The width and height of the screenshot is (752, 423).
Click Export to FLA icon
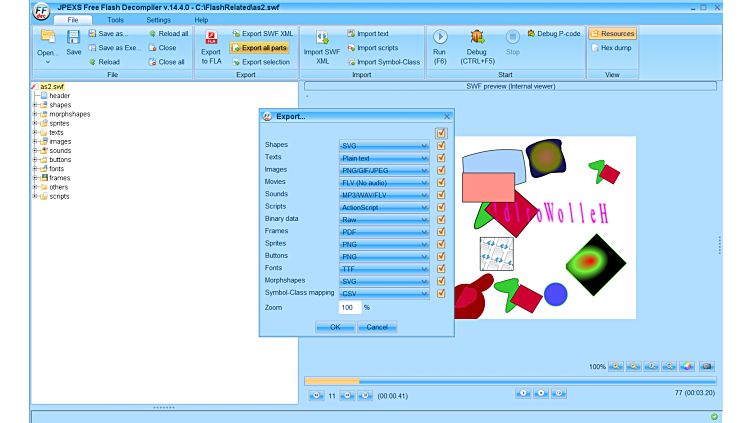tap(211, 37)
